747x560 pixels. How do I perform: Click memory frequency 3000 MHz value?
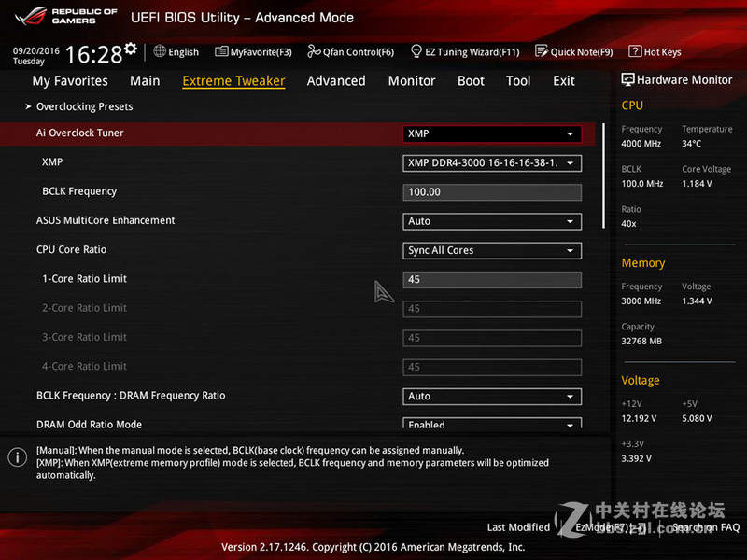click(x=641, y=301)
